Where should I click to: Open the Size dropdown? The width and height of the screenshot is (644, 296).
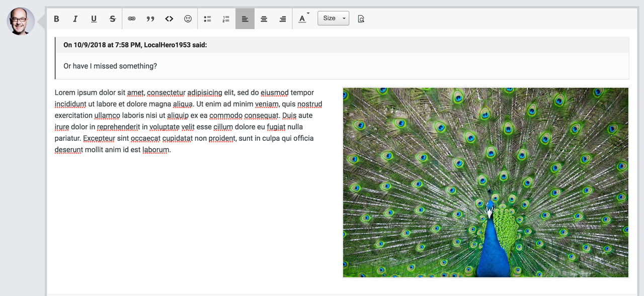(333, 19)
